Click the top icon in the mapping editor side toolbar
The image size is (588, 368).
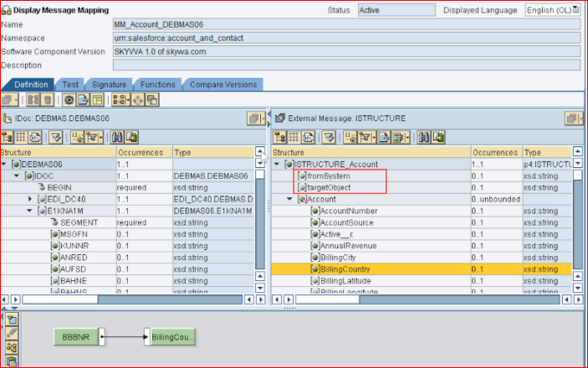pos(11,319)
